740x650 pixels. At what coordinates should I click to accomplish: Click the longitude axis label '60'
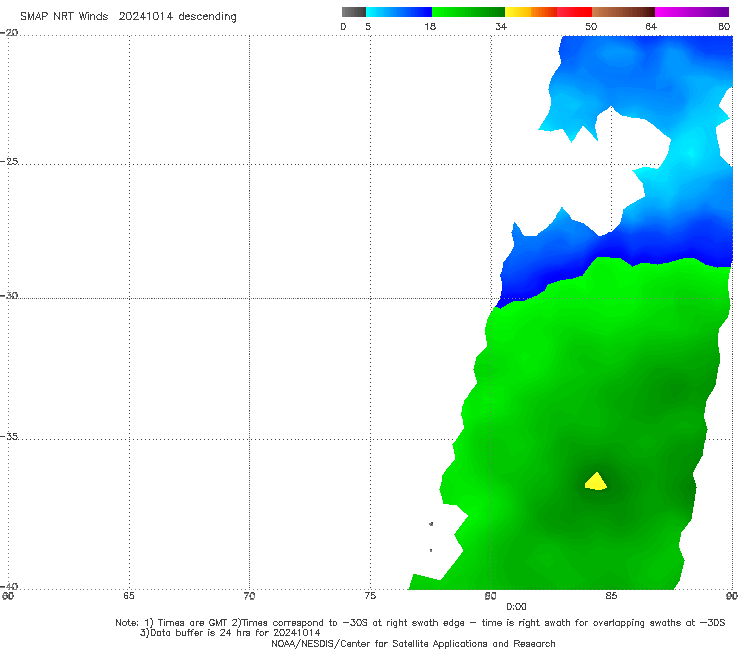(x=8, y=596)
